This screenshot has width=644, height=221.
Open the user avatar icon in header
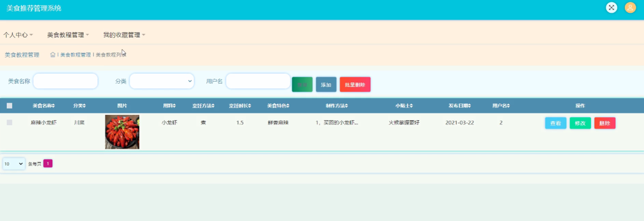click(630, 8)
